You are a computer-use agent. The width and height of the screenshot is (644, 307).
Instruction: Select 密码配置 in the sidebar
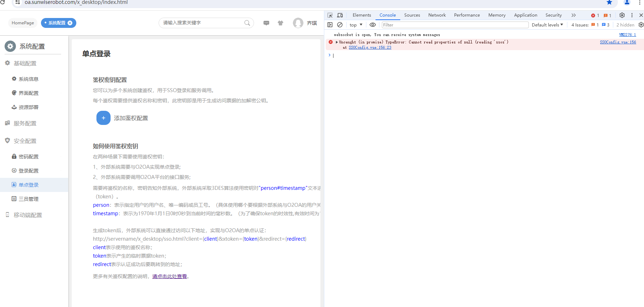(28, 157)
